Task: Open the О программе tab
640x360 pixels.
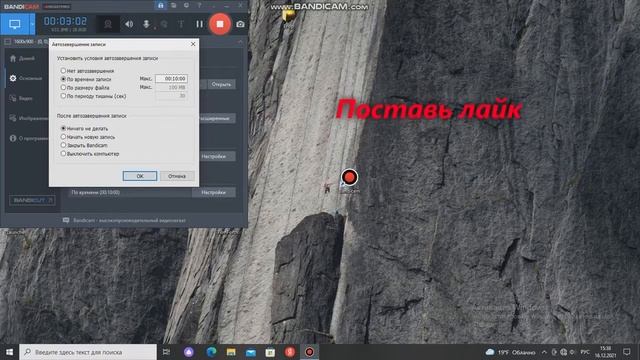Action: (x=29, y=138)
